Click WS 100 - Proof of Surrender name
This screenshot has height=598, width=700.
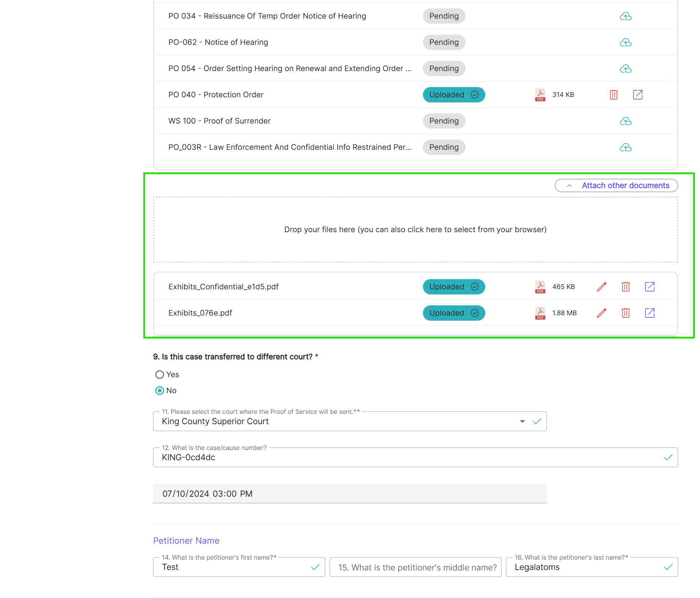219,121
